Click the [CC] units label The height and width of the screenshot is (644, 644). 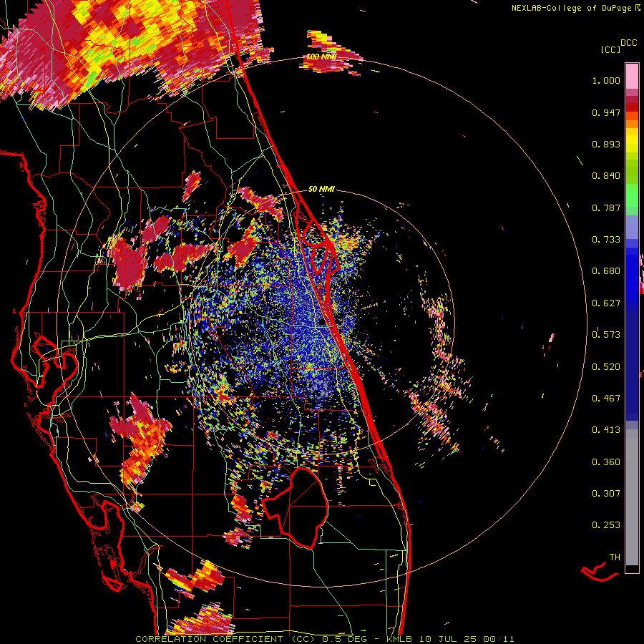pyautogui.click(x=611, y=49)
